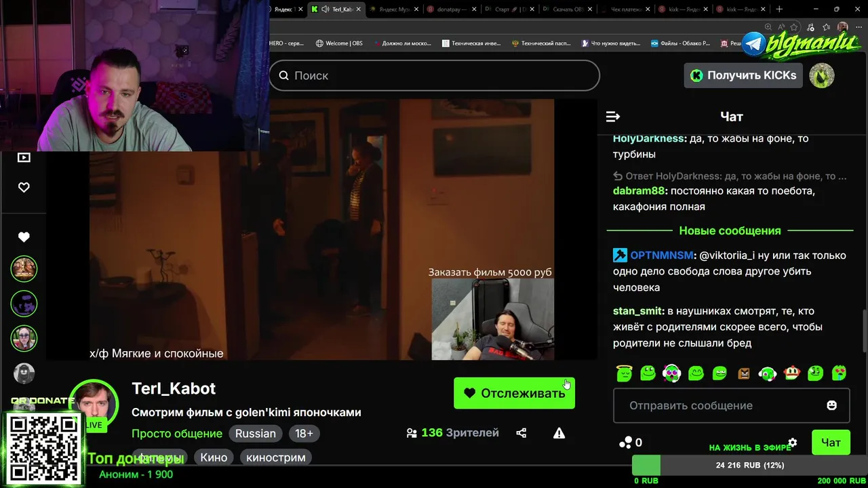Open a new browser tab with plus button
Image resolution: width=868 pixels, height=488 pixels.
click(x=779, y=9)
